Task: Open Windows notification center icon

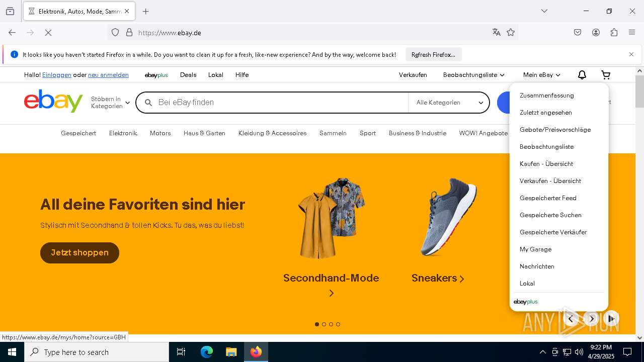Action: (x=627, y=352)
